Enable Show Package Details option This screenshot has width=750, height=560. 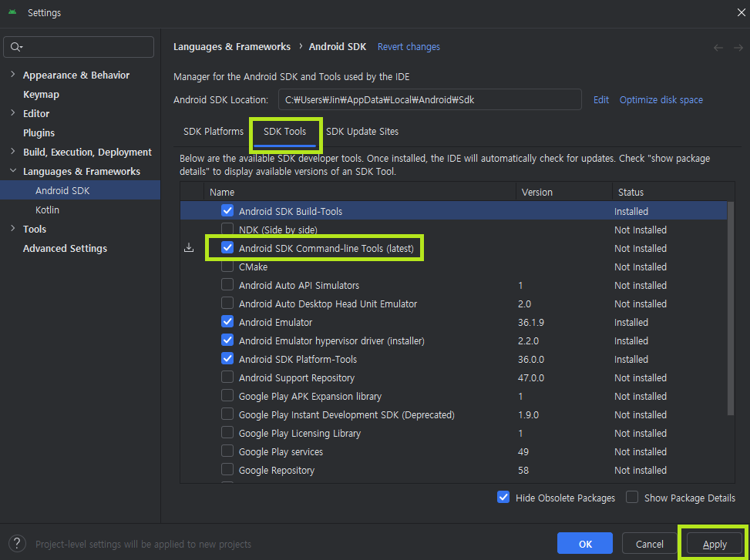pos(632,498)
